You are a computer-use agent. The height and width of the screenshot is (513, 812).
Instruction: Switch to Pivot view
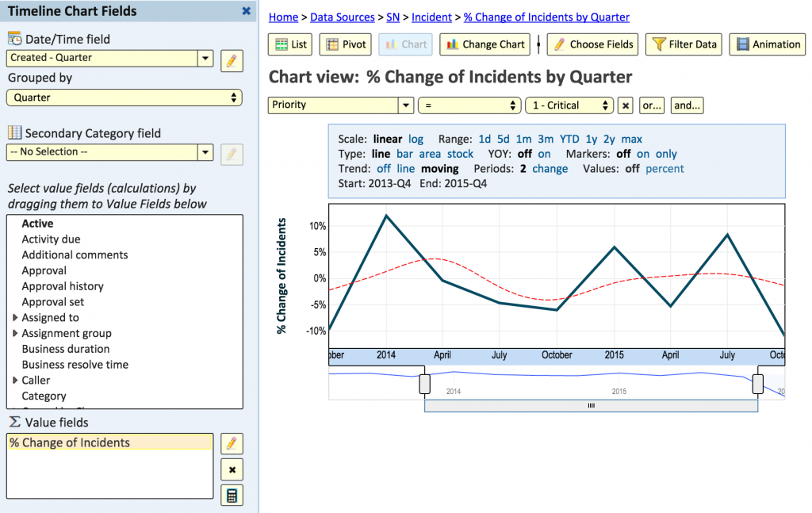[346, 44]
